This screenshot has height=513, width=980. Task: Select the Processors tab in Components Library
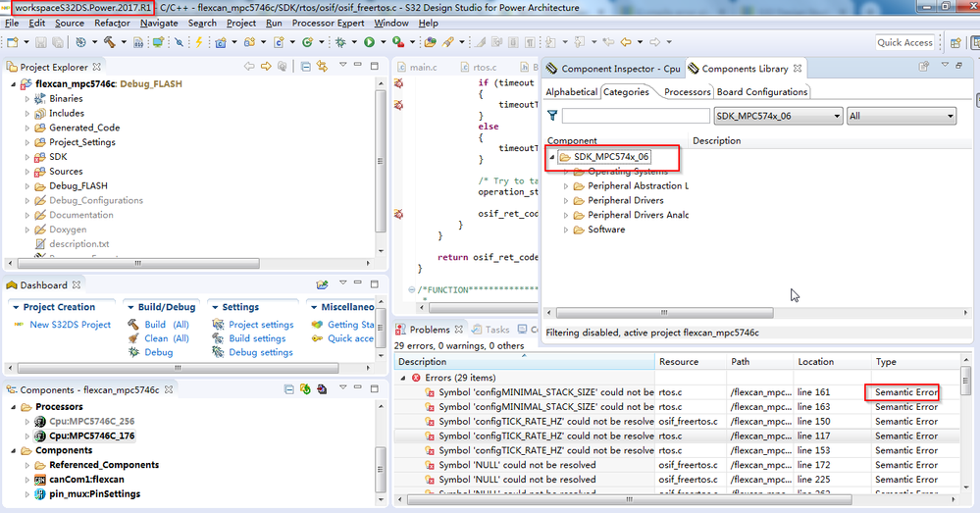point(687,92)
